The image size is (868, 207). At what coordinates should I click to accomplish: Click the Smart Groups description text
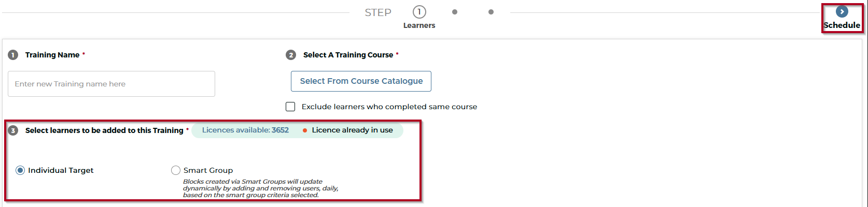[x=261, y=188]
